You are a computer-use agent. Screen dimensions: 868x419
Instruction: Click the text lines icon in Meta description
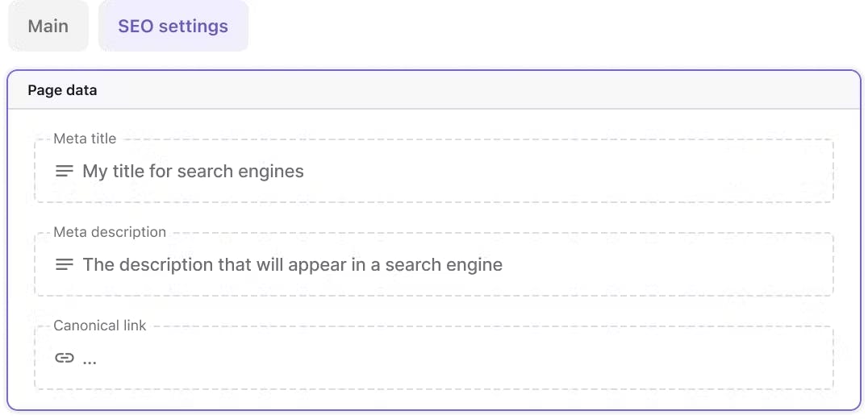coord(65,265)
